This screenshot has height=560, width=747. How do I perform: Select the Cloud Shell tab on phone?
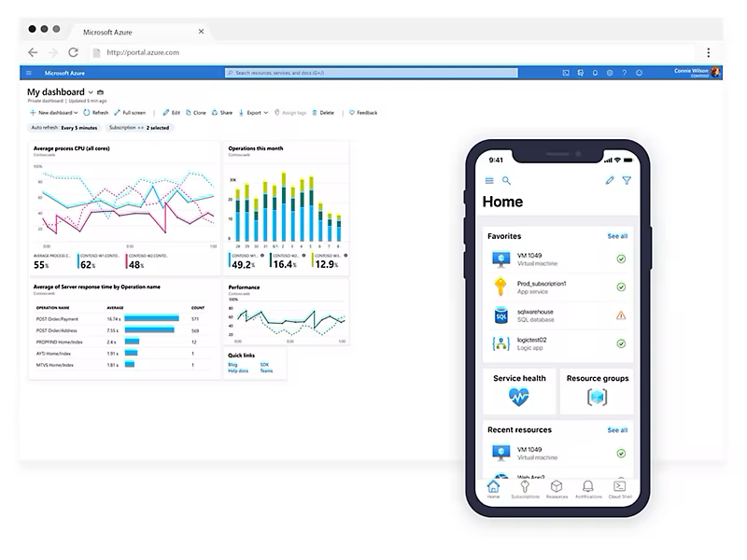620,489
